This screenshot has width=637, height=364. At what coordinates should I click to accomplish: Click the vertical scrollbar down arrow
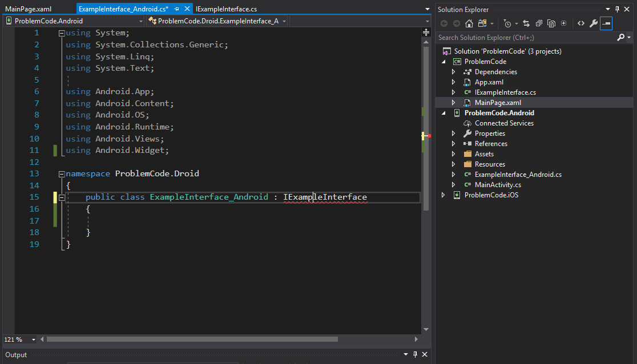click(x=426, y=329)
